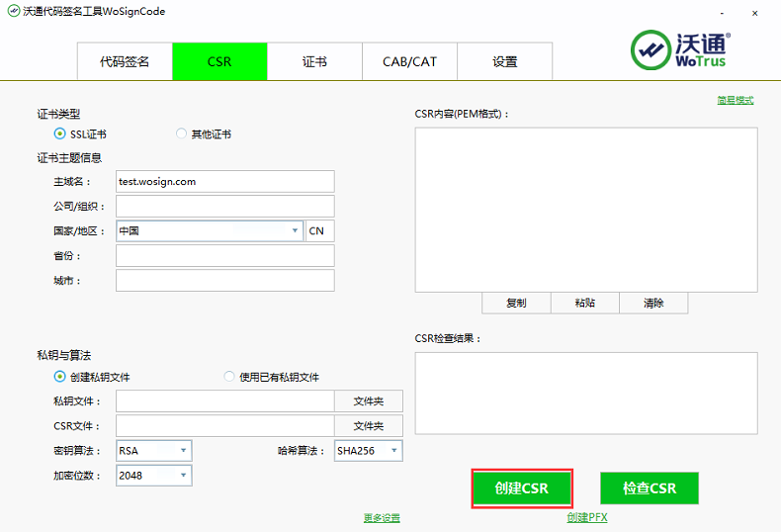Open the 更多设置 link
This screenshot has height=532, width=781.
382,518
